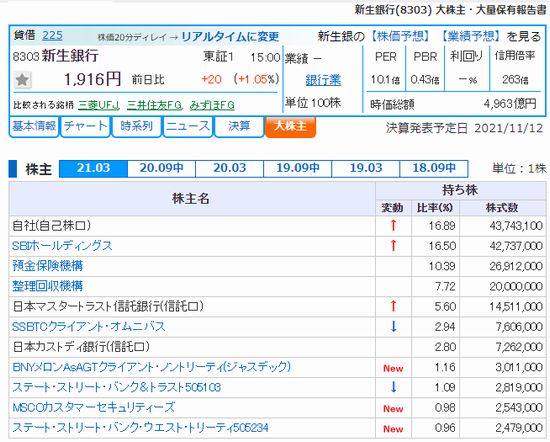Image resolution: width=550 pixels, height=442 pixels.
Task: Click the share count 7,262,000
Action: 519,347
